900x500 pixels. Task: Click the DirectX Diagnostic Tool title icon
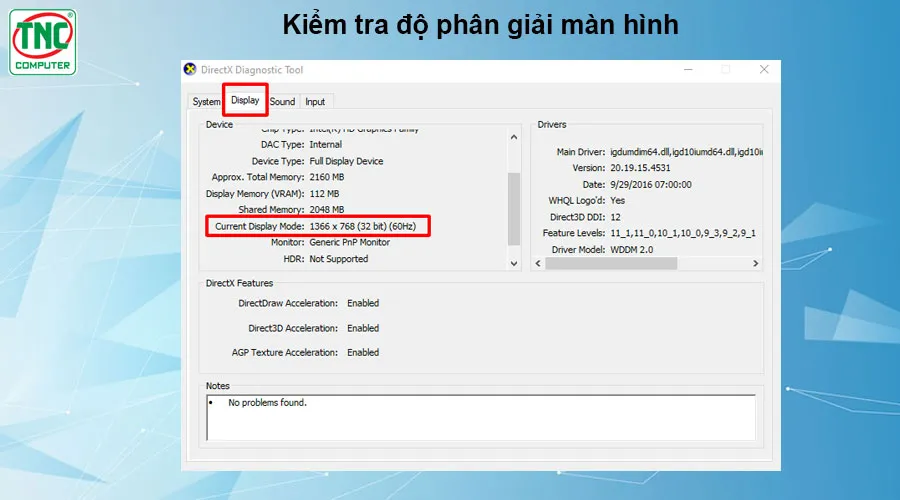tap(190, 69)
